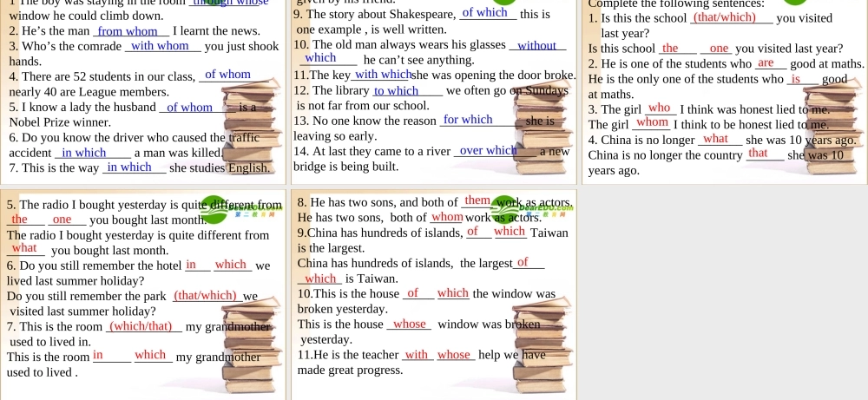Open the 'Complete the following sentences' slide
Image resolution: width=868 pixels, height=400 pixels.
click(725, 92)
